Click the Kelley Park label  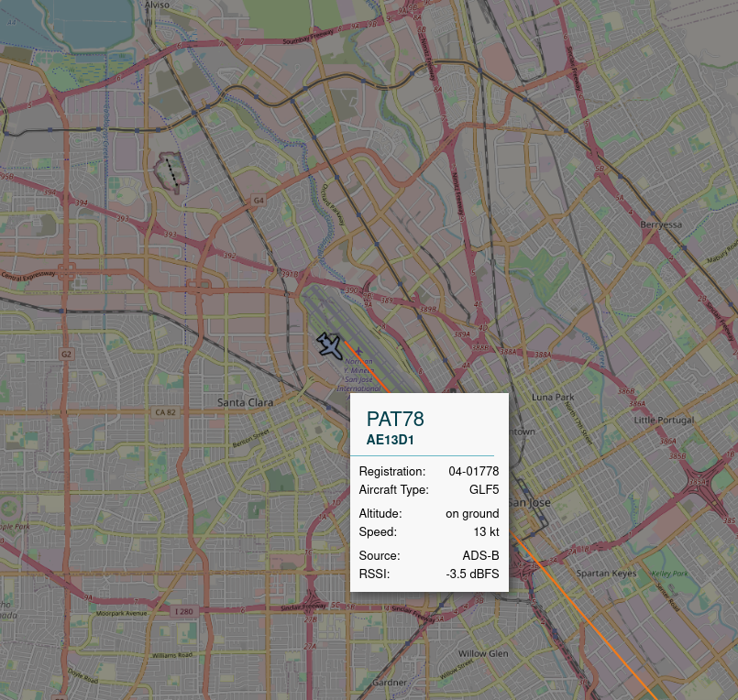point(669,574)
